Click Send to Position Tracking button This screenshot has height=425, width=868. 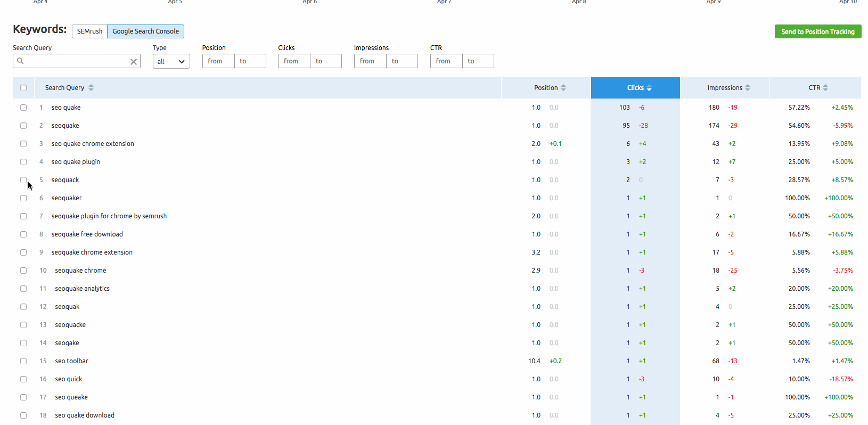(818, 31)
